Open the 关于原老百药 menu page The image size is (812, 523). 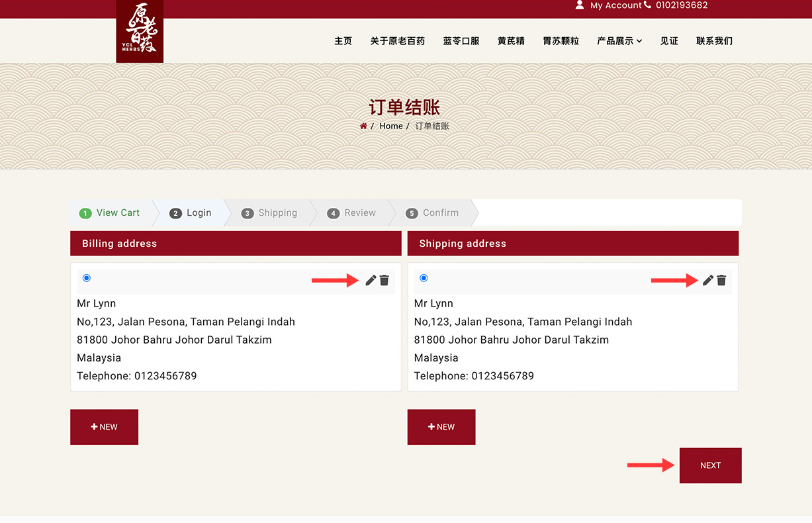coord(397,41)
